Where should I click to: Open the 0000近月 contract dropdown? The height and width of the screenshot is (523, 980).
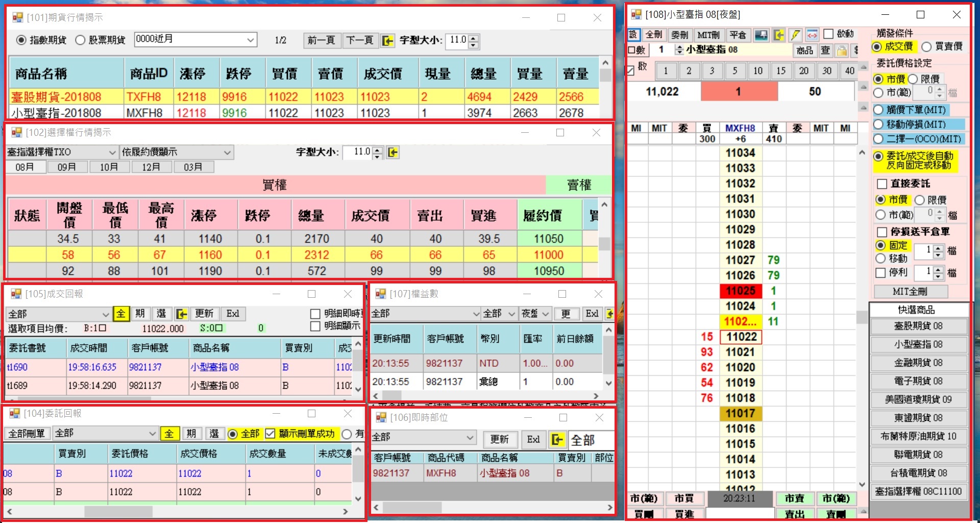click(x=251, y=39)
